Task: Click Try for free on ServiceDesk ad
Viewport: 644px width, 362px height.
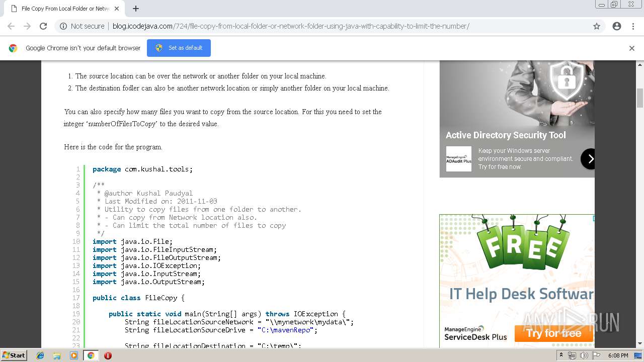Action: pyautogui.click(x=554, y=333)
